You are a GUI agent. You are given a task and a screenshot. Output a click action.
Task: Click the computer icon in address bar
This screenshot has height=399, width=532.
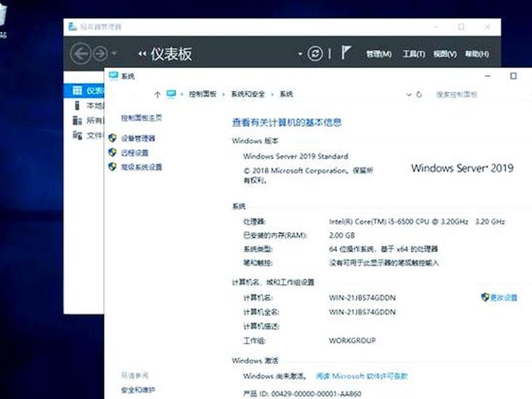[171, 94]
